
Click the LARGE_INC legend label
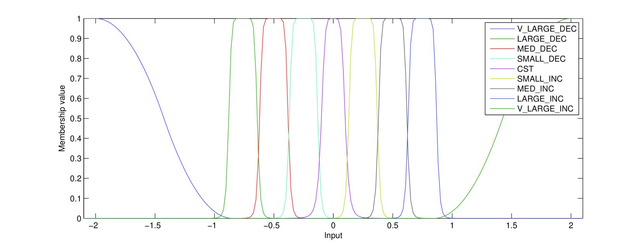540,99
